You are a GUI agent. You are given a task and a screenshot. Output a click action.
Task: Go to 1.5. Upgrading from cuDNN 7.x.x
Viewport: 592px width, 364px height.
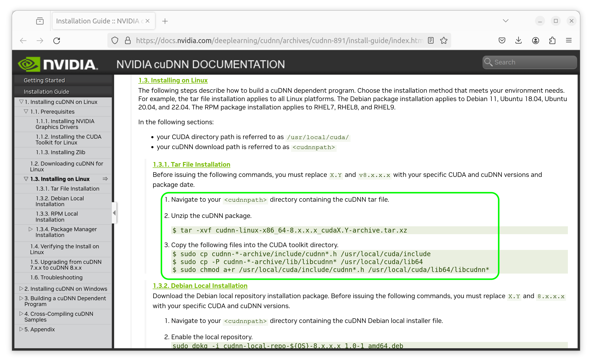tap(66, 265)
